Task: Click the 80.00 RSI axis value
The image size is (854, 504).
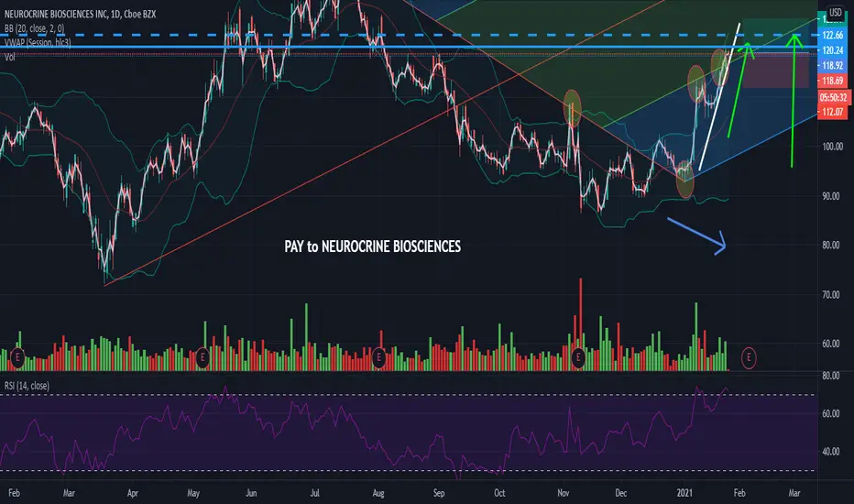Action: (831, 376)
